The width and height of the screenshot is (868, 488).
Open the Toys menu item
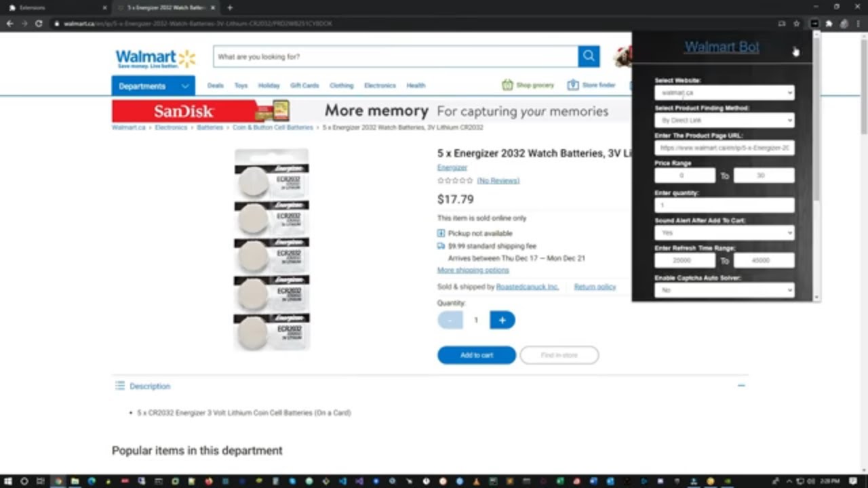pos(241,86)
